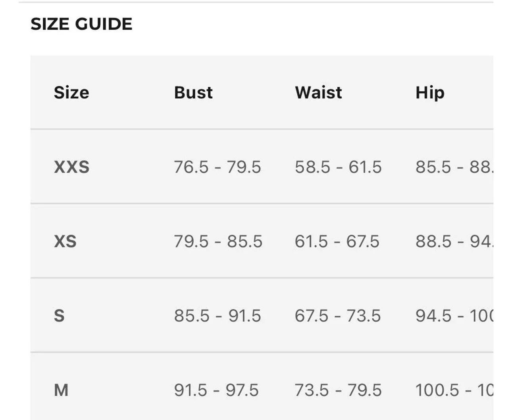Image resolution: width=512 pixels, height=420 pixels.
Task: Click the S size row label
Action: 59,316
